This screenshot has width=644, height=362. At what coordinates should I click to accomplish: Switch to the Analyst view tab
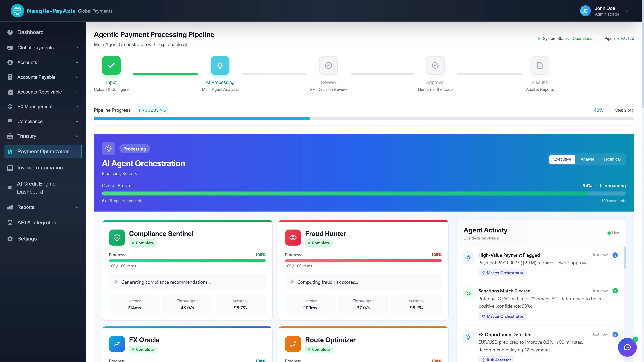(587, 159)
